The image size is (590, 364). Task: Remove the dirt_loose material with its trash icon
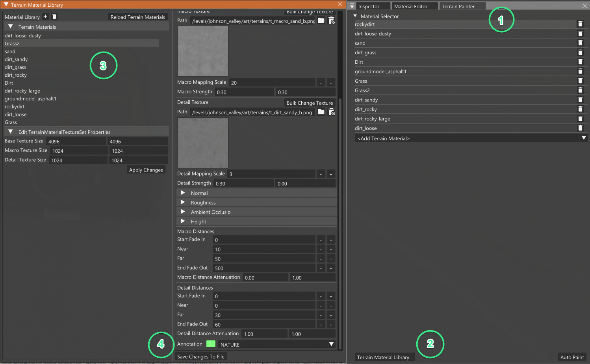[x=580, y=127]
